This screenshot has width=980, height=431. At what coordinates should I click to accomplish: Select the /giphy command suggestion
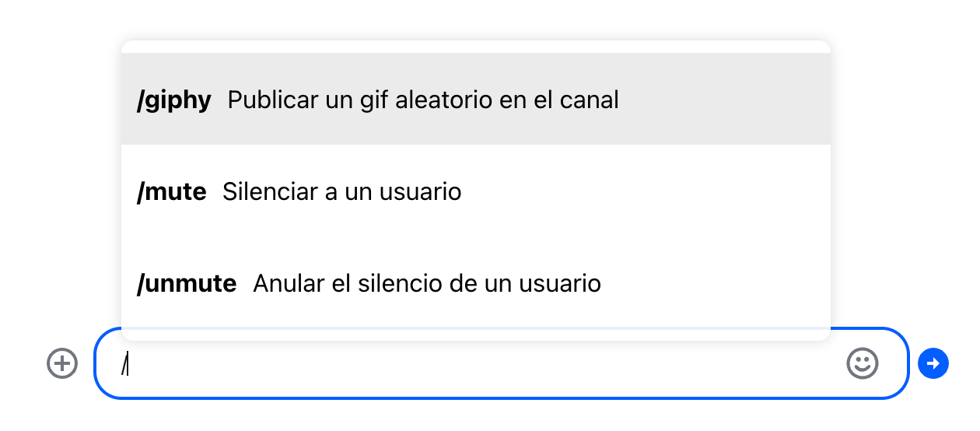pyautogui.click(x=475, y=100)
